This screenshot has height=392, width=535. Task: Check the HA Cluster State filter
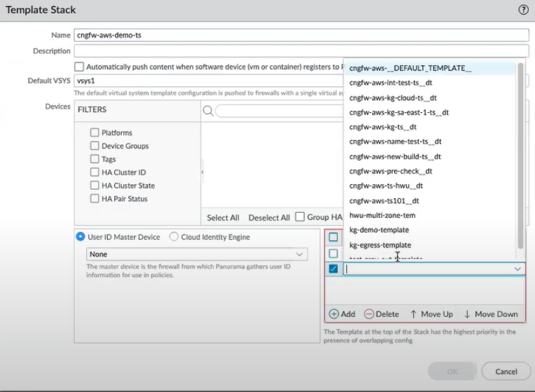[94, 185]
